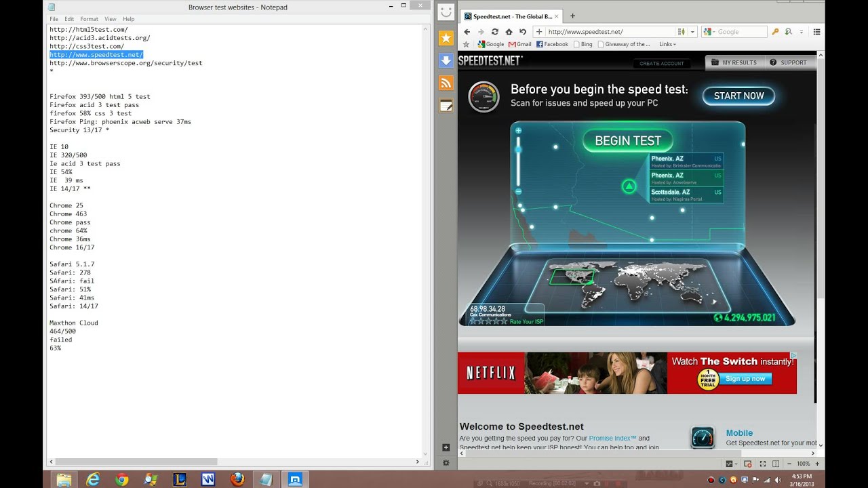Open the notes sidebar icon in Maxthon
Viewport: 868px width, 488px height.
[x=446, y=105]
